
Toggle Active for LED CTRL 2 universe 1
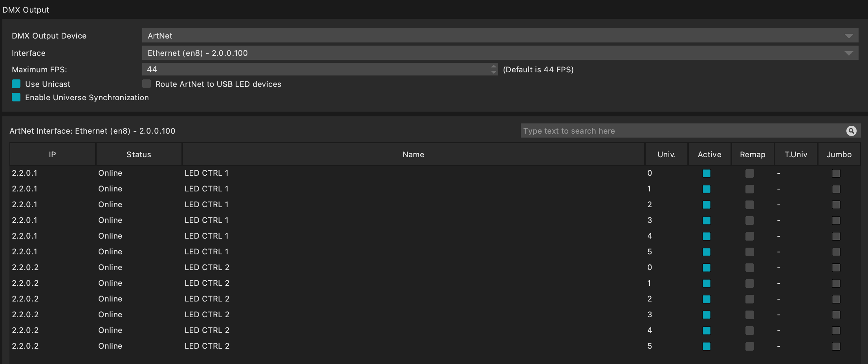click(x=707, y=283)
